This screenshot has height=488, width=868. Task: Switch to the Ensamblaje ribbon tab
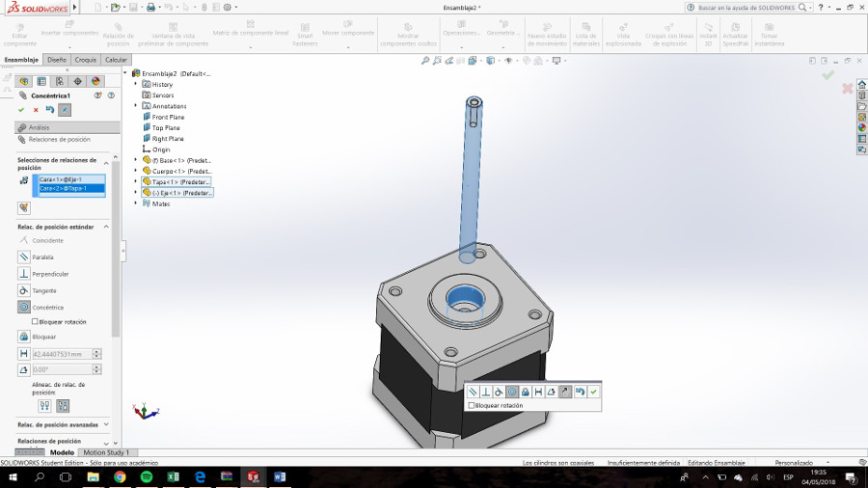tap(21, 60)
